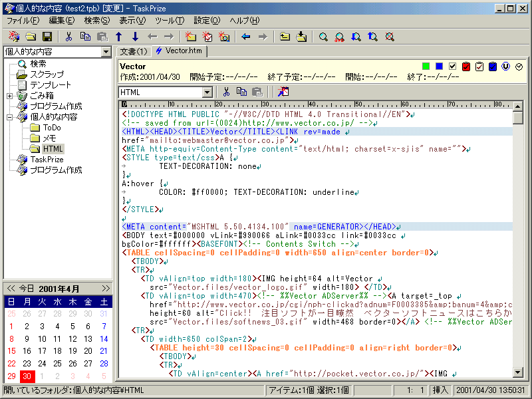The image size is (532, 399).
Task: Expand the ごみ箱 tree node
Action: click(10, 96)
